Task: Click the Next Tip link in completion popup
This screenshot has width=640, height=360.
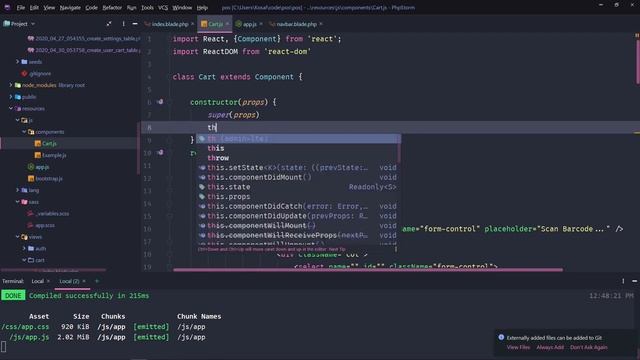Action: point(337,249)
